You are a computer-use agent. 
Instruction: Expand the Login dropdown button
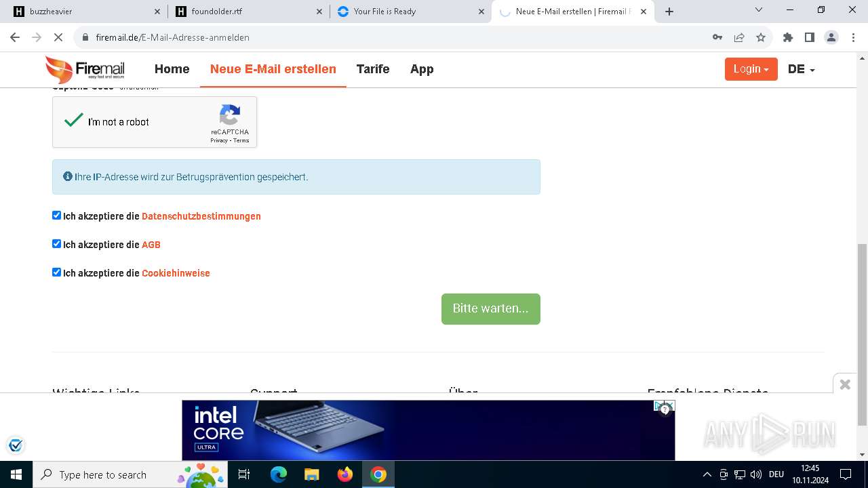click(751, 69)
